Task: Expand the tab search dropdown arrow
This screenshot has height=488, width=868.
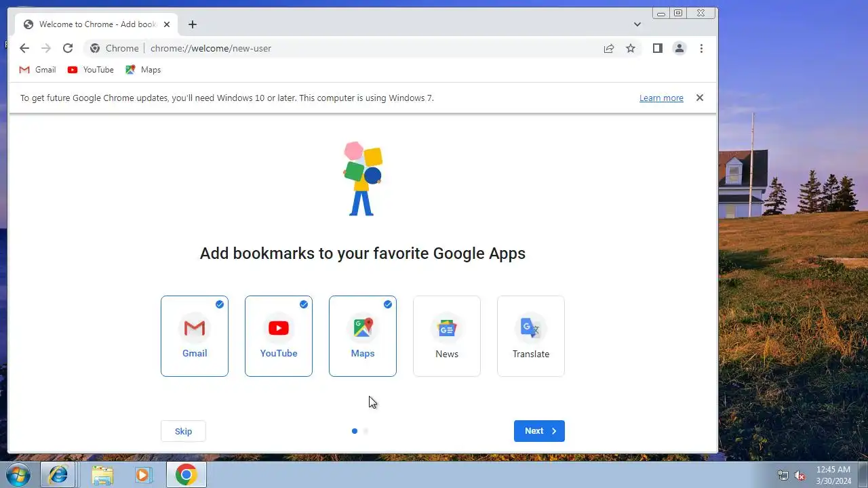Action: [637, 24]
